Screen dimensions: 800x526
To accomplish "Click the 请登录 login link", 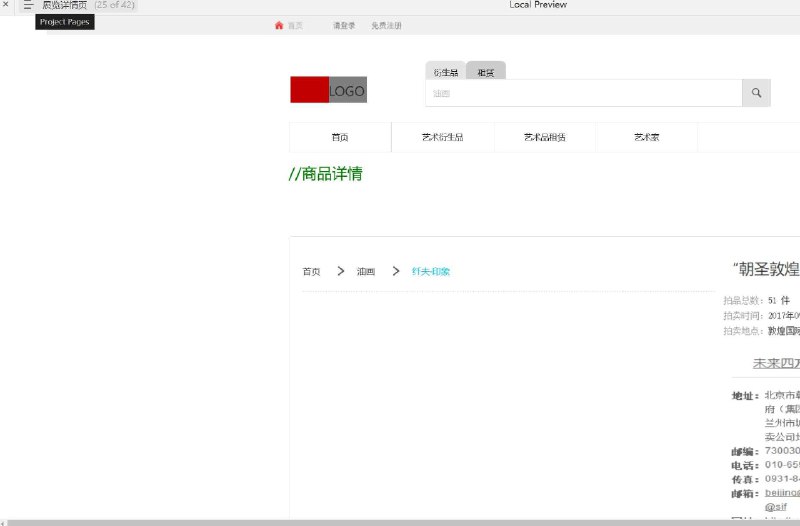I will 344,26.
